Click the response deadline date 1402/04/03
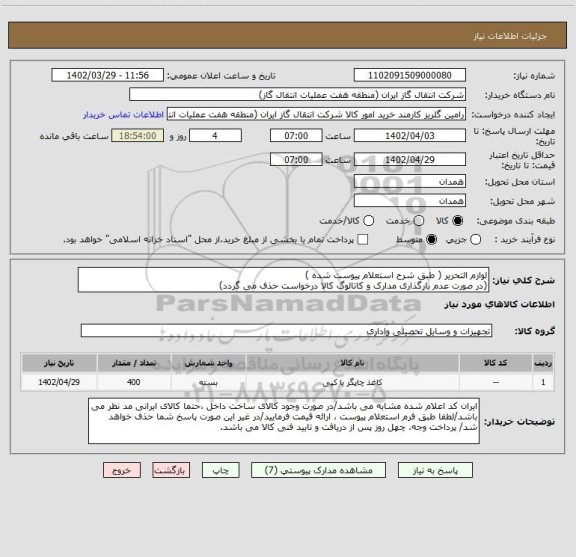 click(x=410, y=136)
